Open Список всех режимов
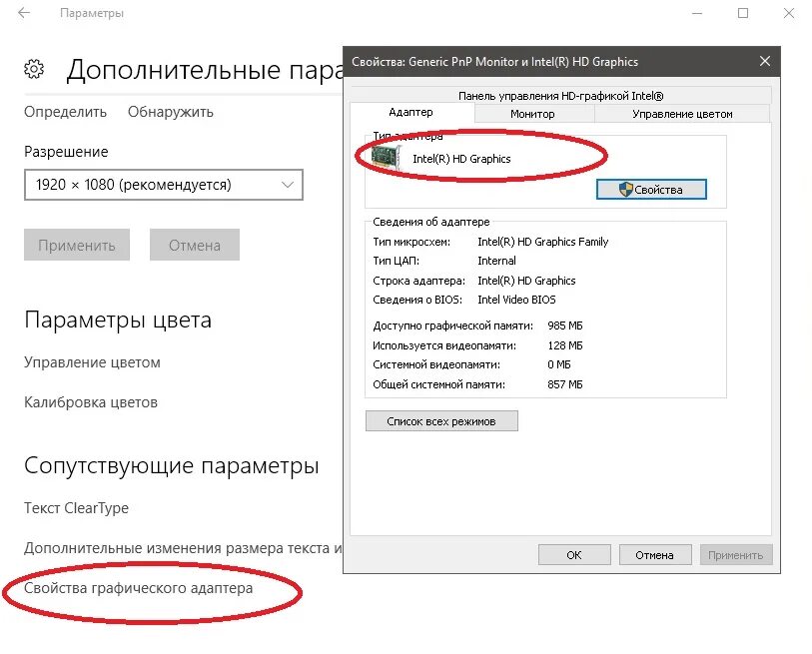 click(441, 421)
